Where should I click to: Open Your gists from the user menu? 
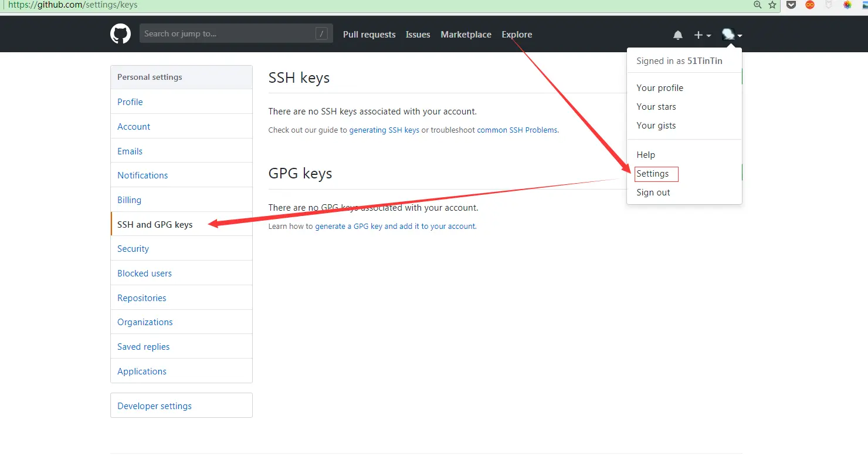tap(684, 126)
